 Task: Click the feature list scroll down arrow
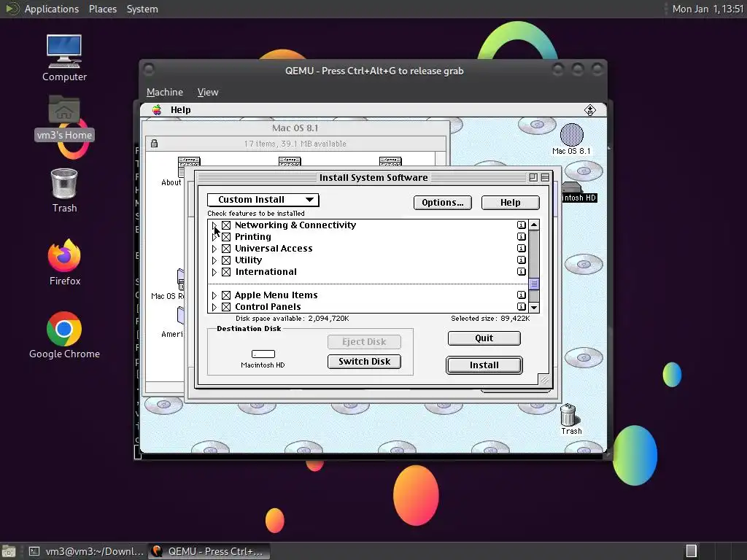[534, 307]
